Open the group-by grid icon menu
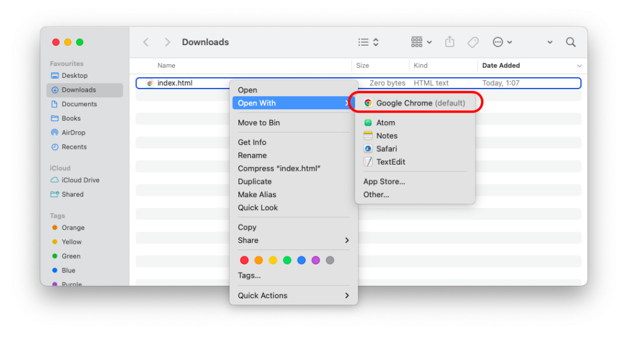 click(421, 42)
